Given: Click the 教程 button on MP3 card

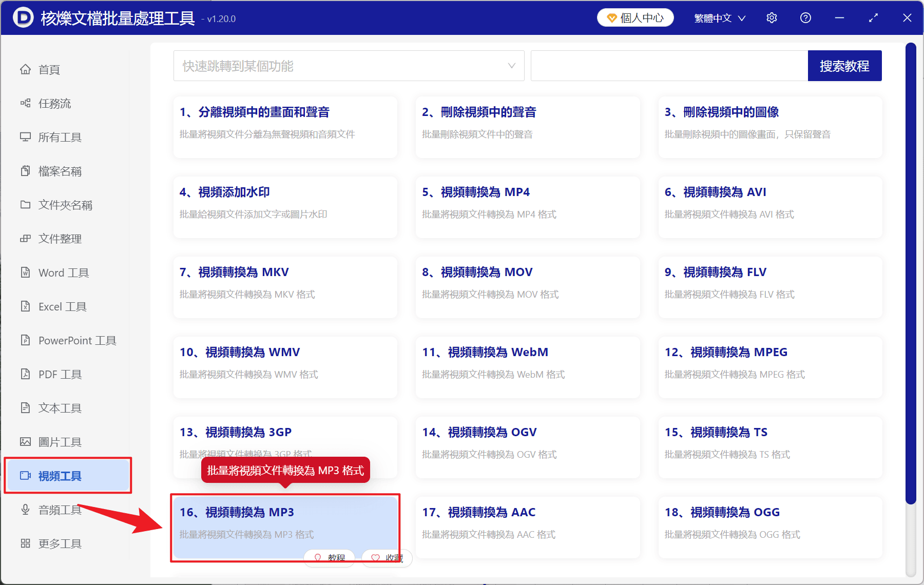Looking at the screenshot, I should pyautogui.click(x=329, y=557).
